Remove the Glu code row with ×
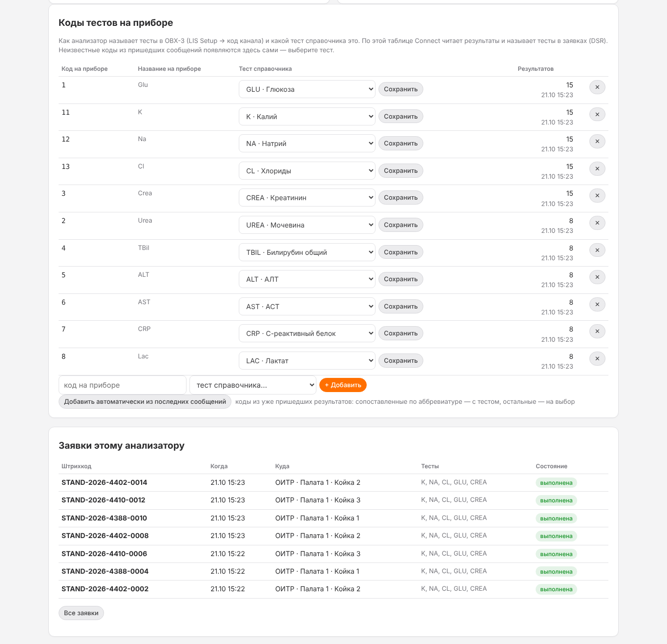667x644 pixels. tap(597, 87)
